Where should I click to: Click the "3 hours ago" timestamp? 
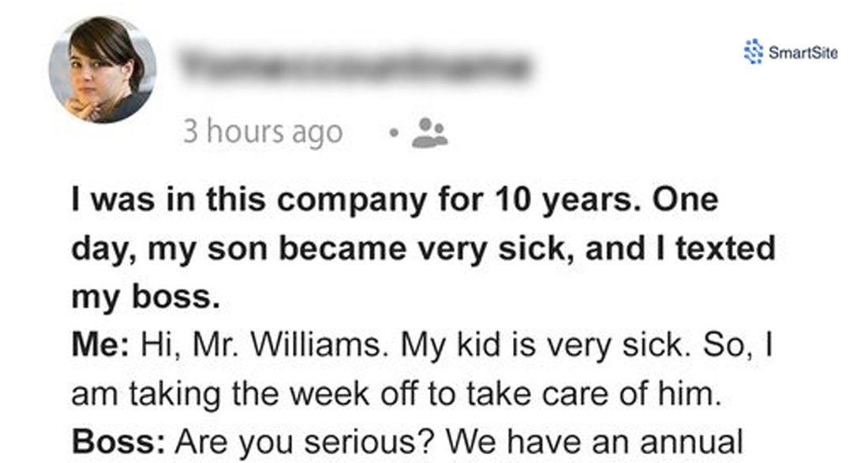tap(263, 132)
